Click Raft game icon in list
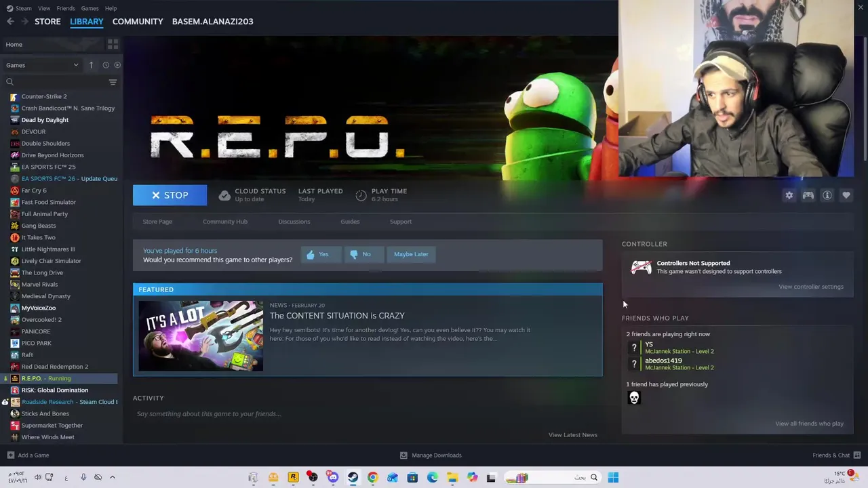 tap(15, 355)
